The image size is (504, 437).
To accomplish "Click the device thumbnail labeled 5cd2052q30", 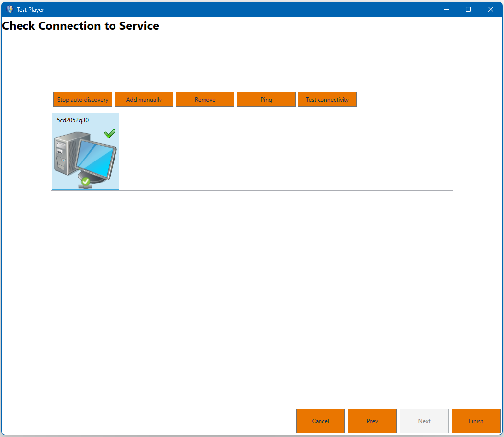I will click(x=85, y=151).
